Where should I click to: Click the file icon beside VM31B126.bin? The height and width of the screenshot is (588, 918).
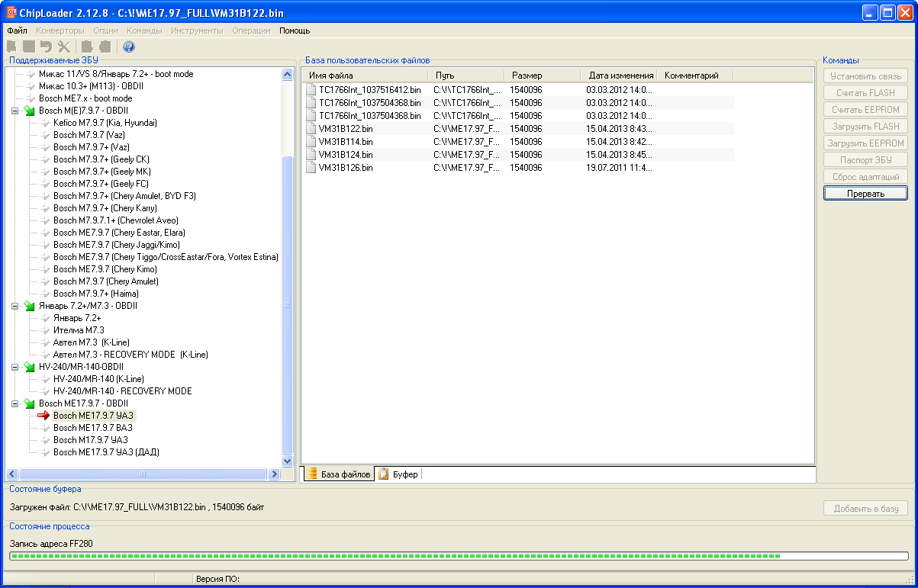pyautogui.click(x=311, y=167)
